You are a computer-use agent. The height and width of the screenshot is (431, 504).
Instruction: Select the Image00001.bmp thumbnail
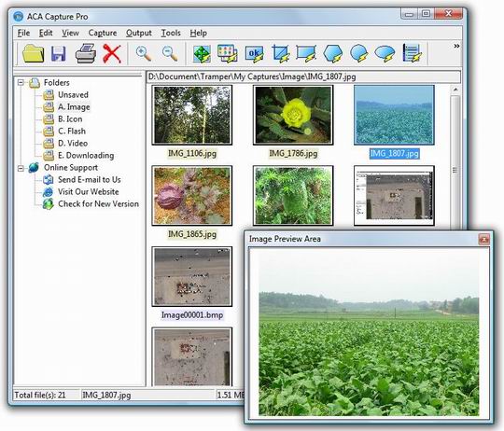tap(192, 276)
